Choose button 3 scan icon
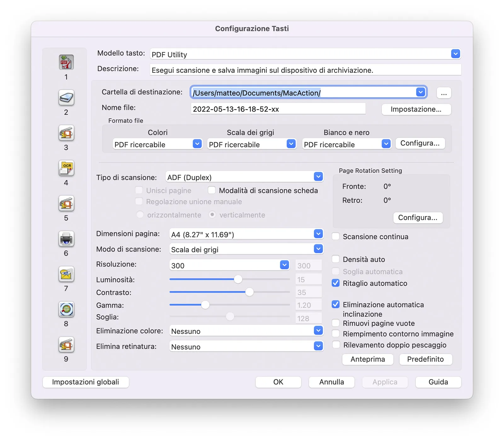The image size is (504, 440). tap(66, 133)
